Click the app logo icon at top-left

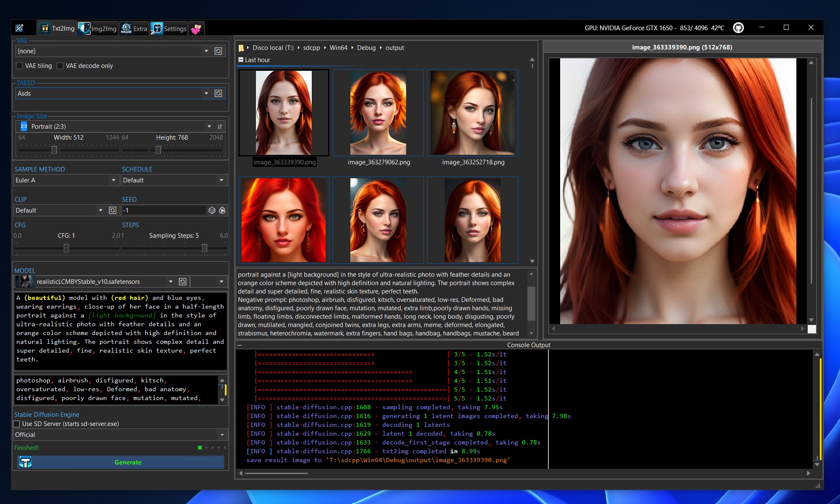(19, 28)
